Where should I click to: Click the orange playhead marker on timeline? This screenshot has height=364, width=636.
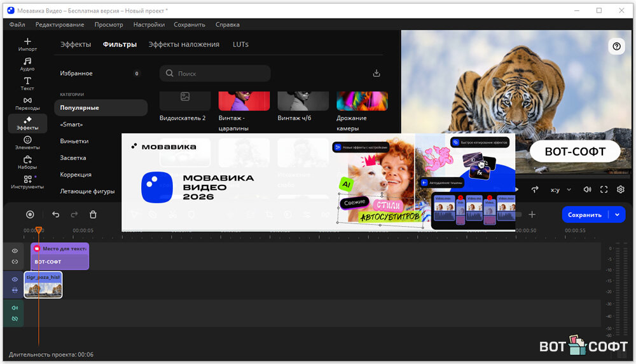[39, 230]
